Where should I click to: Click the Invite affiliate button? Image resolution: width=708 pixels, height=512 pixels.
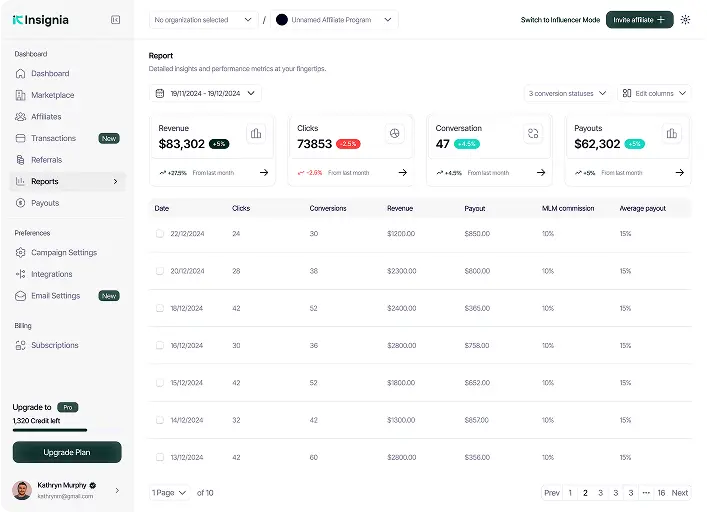639,19
